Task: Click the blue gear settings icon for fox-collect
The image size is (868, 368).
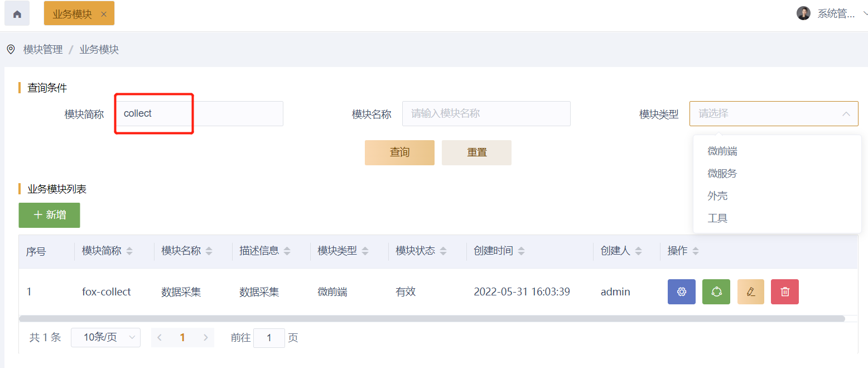Action: pyautogui.click(x=681, y=291)
